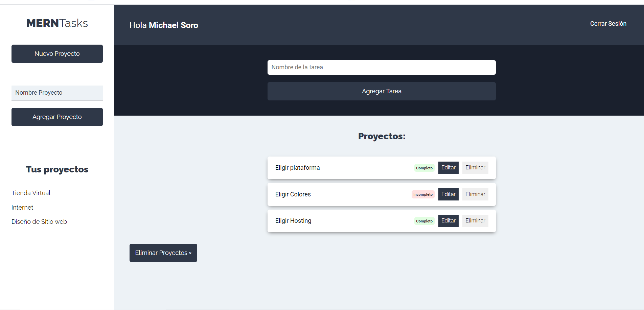644x310 pixels.
Task: Open the "Tienda Virtual" project
Action: click(x=31, y=193)
